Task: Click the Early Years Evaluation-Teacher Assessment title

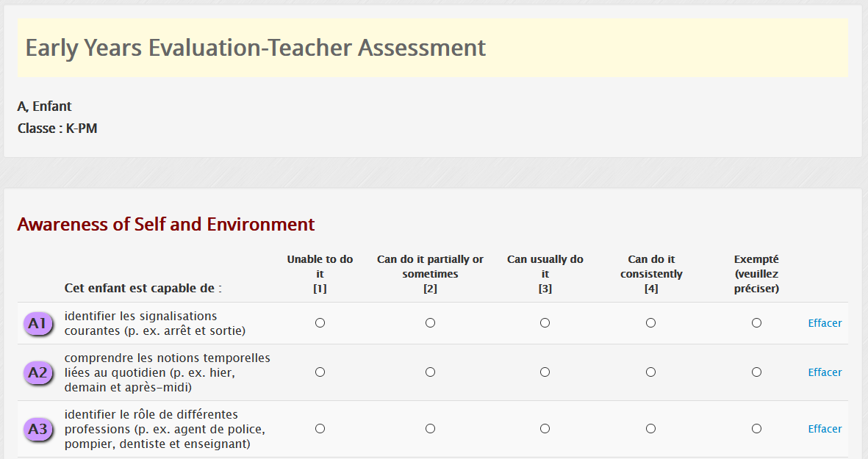Action: (256, 48)
